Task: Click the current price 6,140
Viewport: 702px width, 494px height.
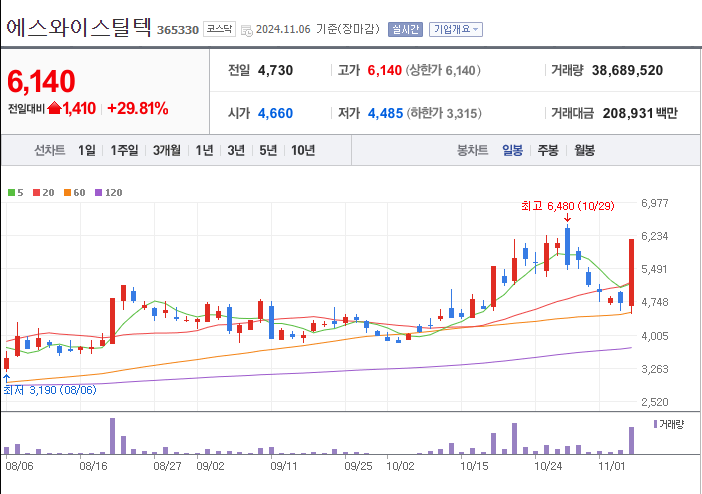Action: 41,81
